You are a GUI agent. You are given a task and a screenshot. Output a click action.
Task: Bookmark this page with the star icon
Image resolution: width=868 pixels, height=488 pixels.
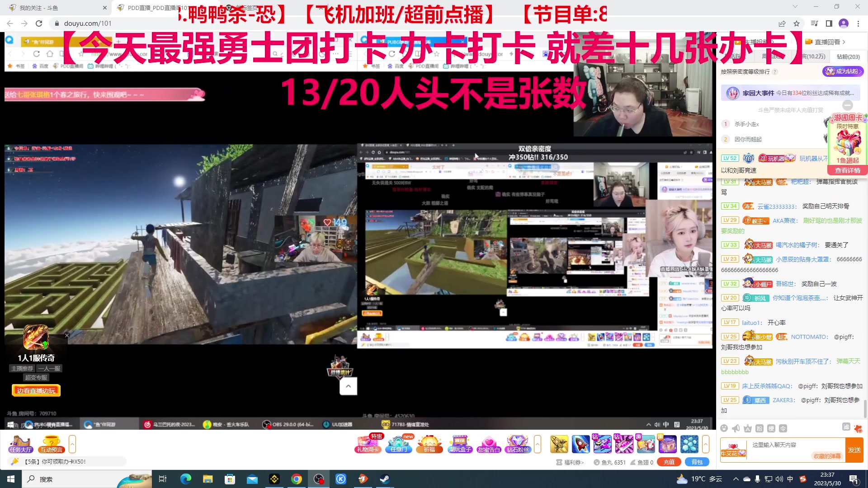[797, 23]
